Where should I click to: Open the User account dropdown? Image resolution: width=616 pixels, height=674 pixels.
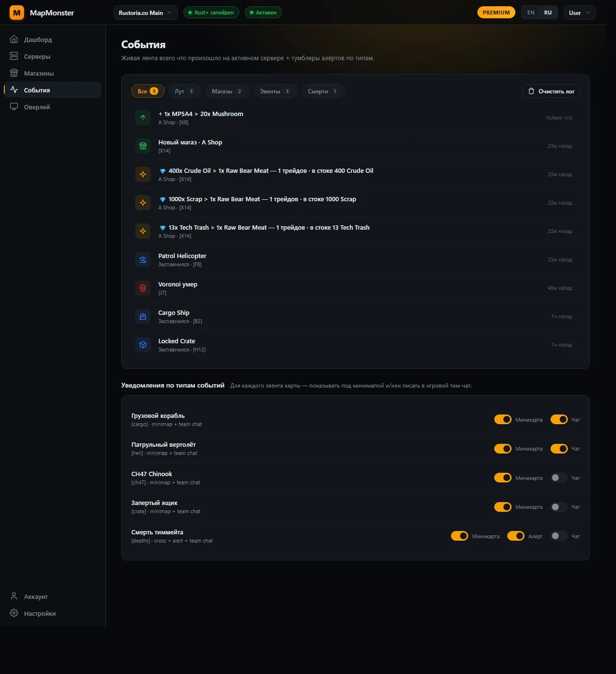point(579,13)
